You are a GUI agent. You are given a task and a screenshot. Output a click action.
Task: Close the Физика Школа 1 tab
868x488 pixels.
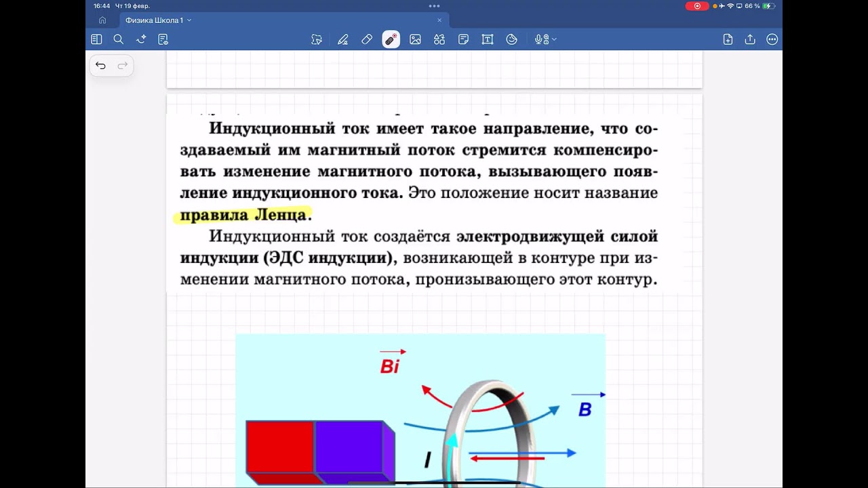click(439, 20)
